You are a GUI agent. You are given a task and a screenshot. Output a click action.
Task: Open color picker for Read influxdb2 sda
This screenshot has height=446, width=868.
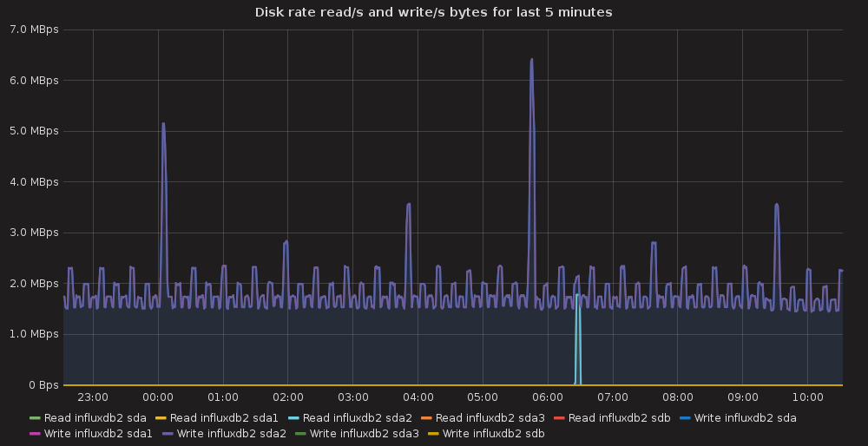coord(35,418)
